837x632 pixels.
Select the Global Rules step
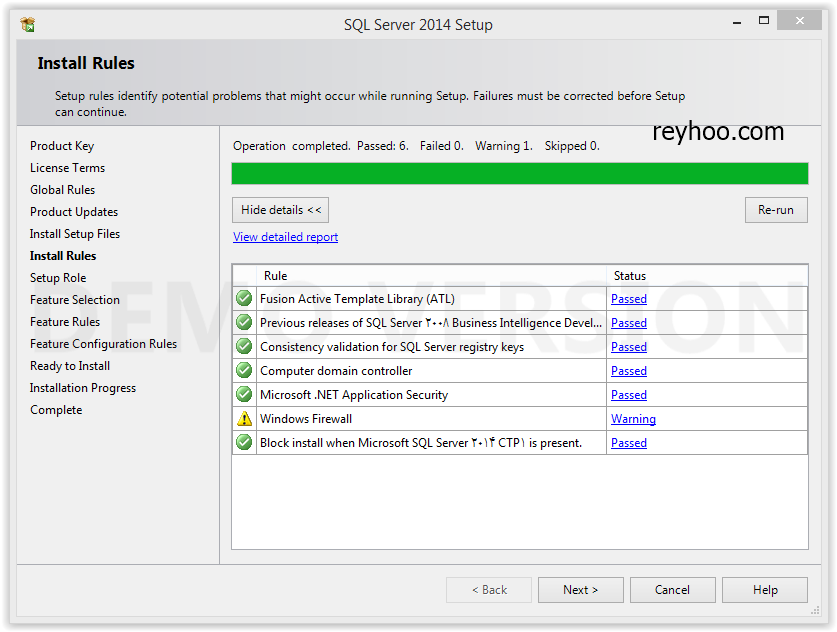[62, 189]
